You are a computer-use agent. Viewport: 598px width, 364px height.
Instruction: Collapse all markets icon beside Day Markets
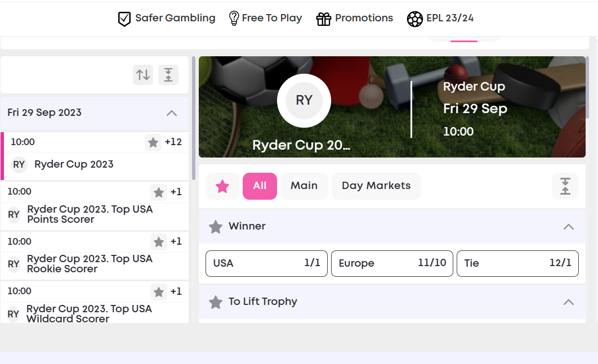coord(565,186)
